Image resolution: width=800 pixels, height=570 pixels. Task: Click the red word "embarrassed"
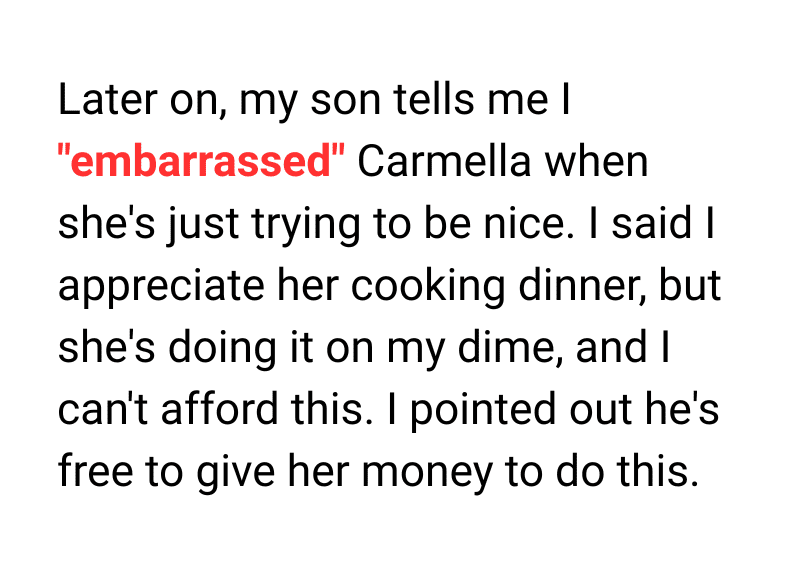click(x=201, y=162)
